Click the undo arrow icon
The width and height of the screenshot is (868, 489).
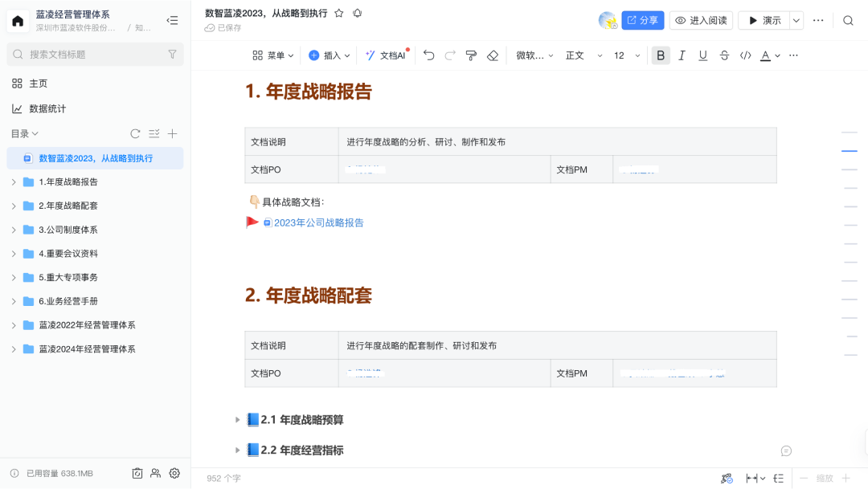[429, 55]
